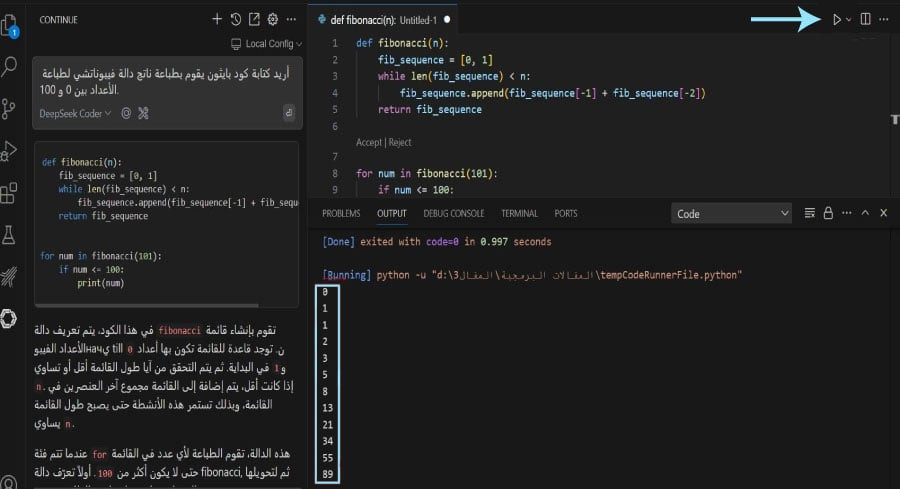Screen dimensions: 900x489
Task: Click the tools icon next to @
Action: point(143,113)
